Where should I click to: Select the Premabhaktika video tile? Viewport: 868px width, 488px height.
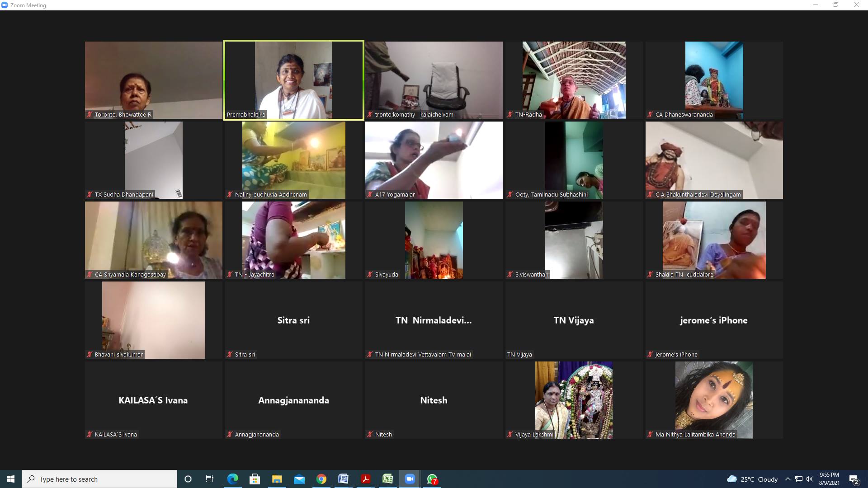coord(294,80)
